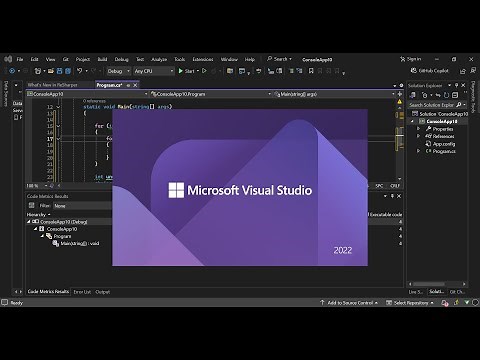Screen dimensions: 480x360
Task: Open the View menu
Action: (x=50, y=59)
